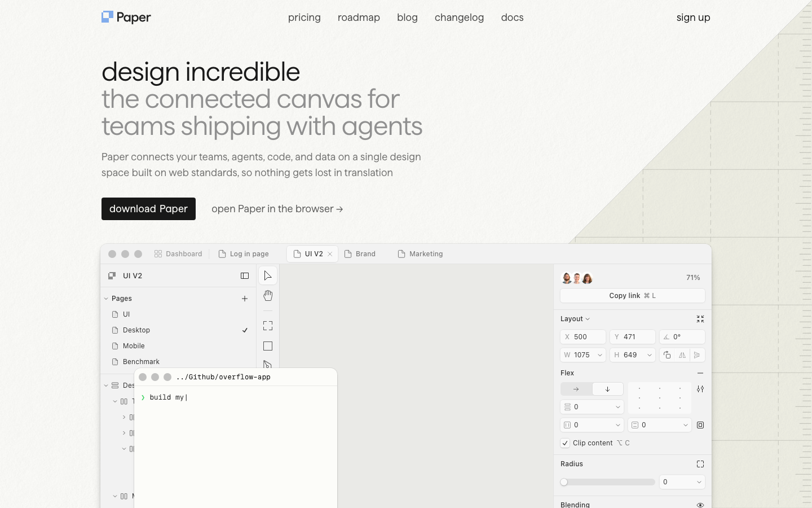Image resolution: width=812 pixels, height=508 pixels.
Task: Open the width W 1075 dropdown
Action: point(600,355)
